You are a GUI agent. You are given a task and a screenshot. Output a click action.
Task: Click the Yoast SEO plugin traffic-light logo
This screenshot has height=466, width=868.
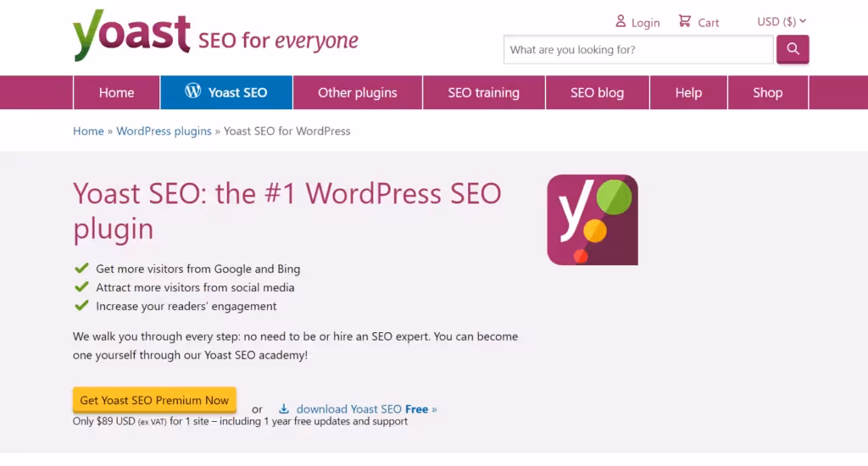tap(593, 219)
